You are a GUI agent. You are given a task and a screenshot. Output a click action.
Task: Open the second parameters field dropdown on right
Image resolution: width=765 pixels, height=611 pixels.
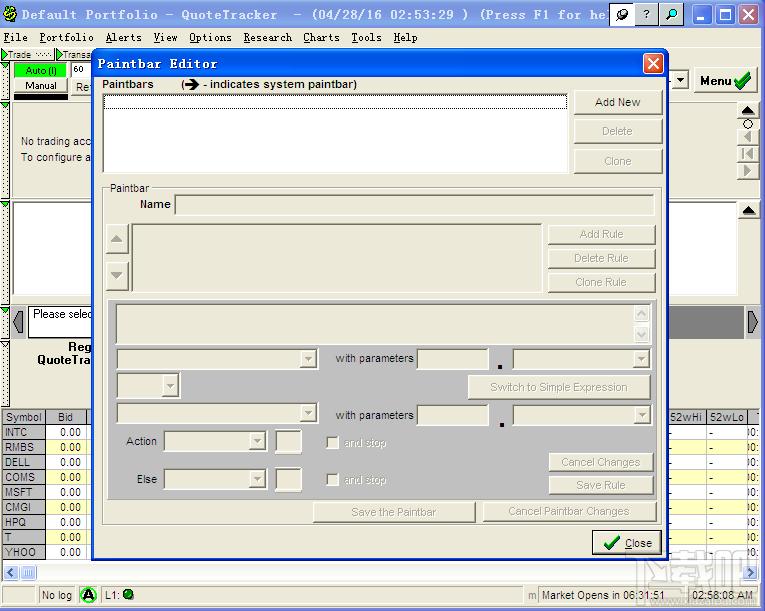pyautogui.click(x=641, y=415)
